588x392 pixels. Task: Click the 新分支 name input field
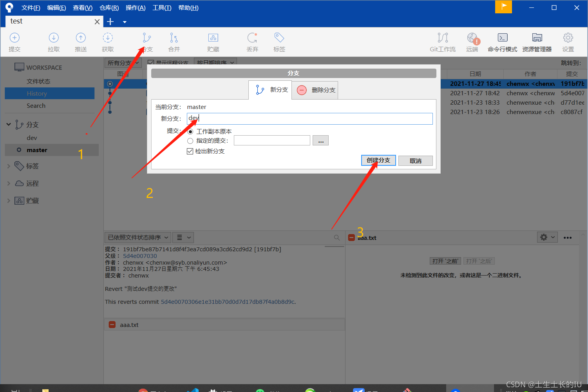[310, 119]
